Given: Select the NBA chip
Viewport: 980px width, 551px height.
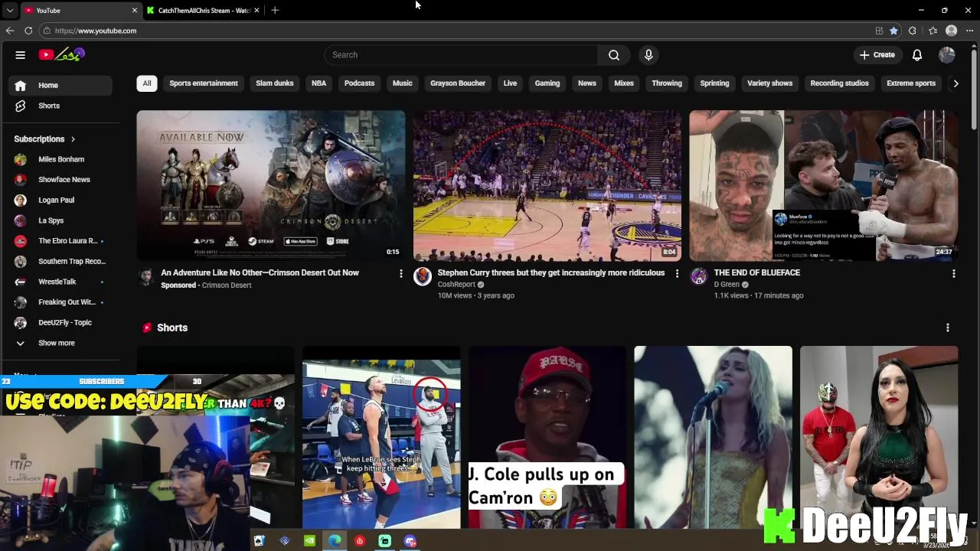Looking at the screenshot, I should [x=318, y=83].
